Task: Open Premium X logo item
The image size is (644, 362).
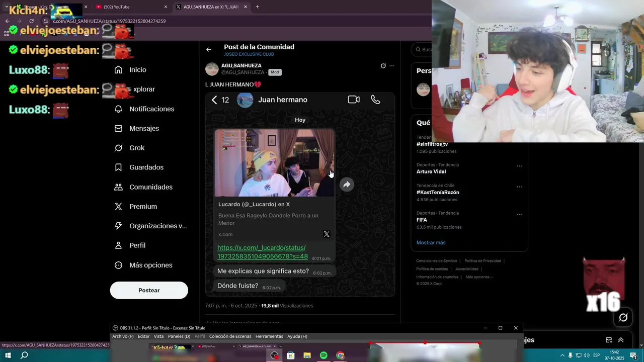Action: (x=136, y=207)
